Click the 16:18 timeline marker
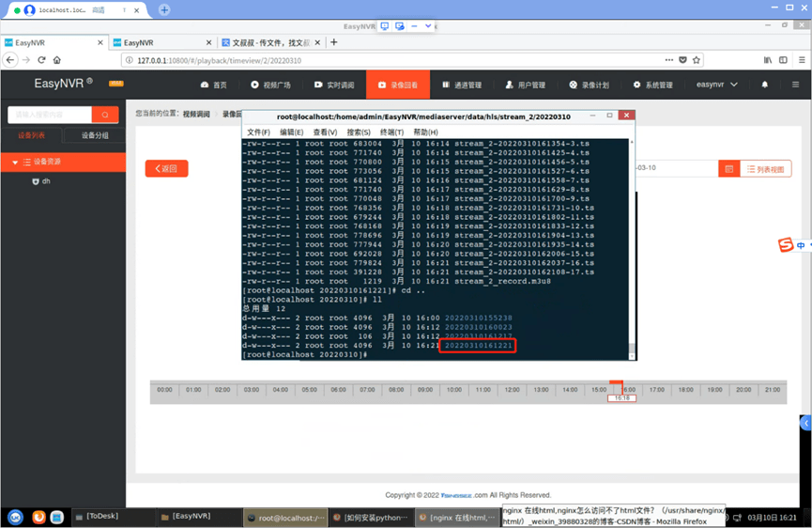The image size is (812, 528). pos(622,398)
